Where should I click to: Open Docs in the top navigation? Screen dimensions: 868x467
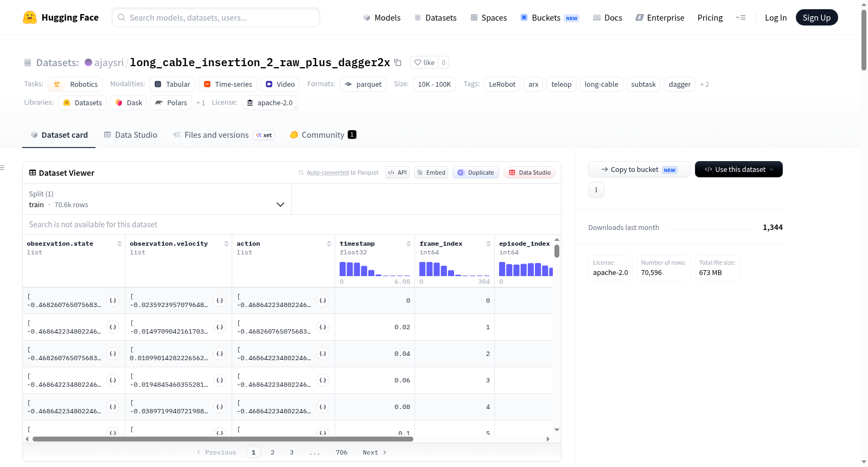pos(608,17)
